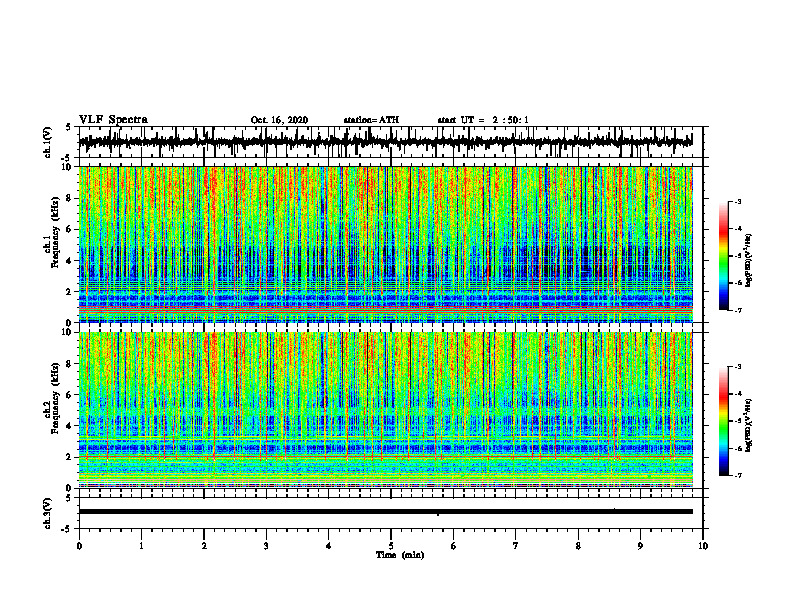Select the date text "Oct. 16, 2020"
The height and width of the screenshot is (612, 792).
[x=279, y=120]
